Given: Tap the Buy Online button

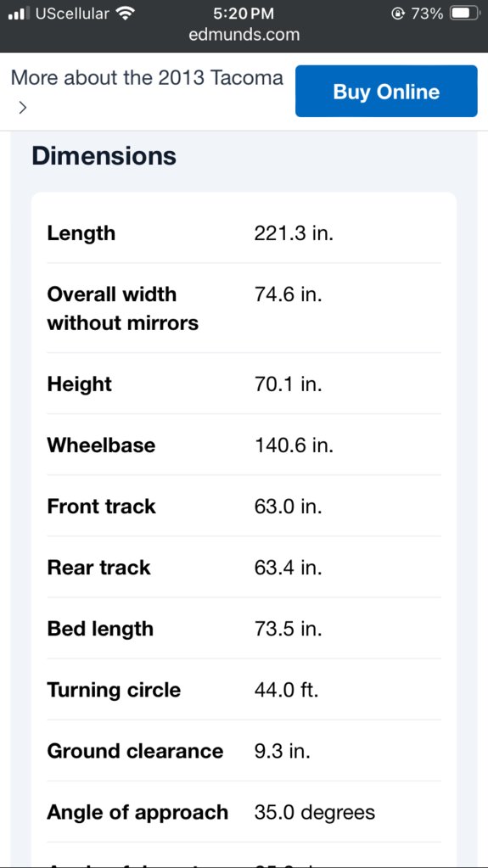Looking at the screenshot, I should [386, 92].
